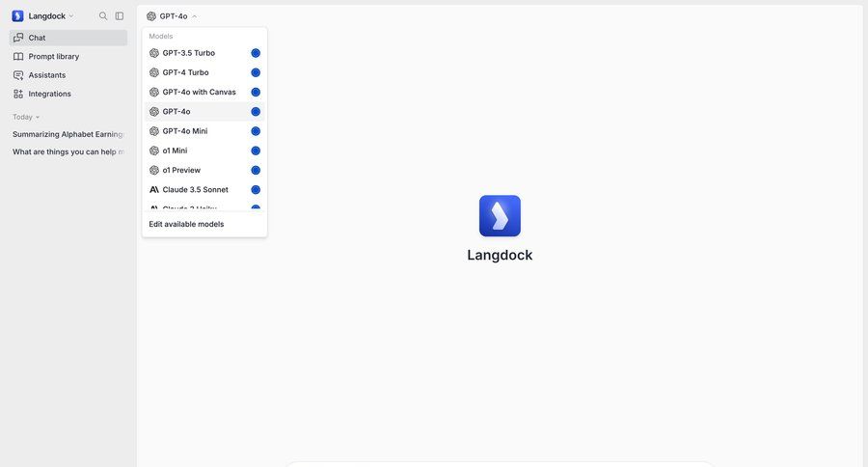
Task: Click the Integrations grid icon
Action: pyautogui.click(x=18, y=95)
